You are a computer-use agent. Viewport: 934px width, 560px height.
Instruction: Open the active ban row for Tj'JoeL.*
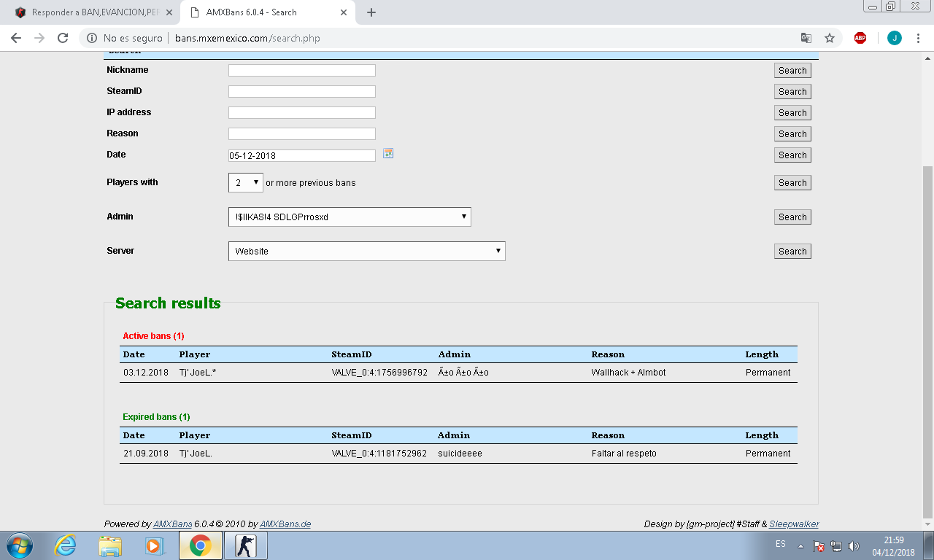(x=458, y=373)
